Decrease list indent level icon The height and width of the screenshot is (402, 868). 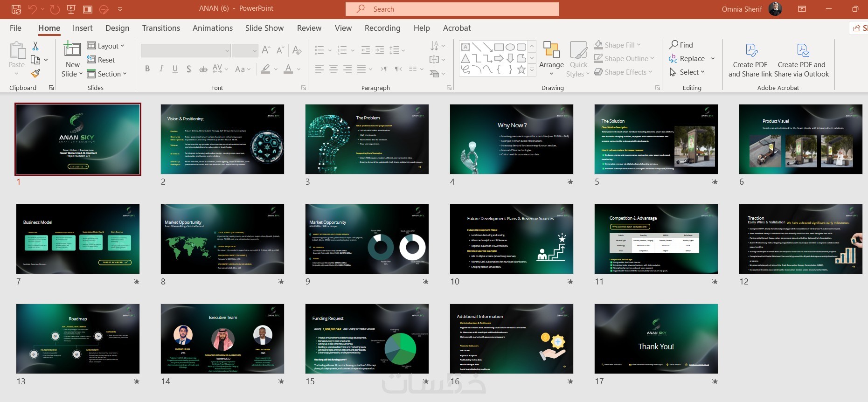click(366, 50)
